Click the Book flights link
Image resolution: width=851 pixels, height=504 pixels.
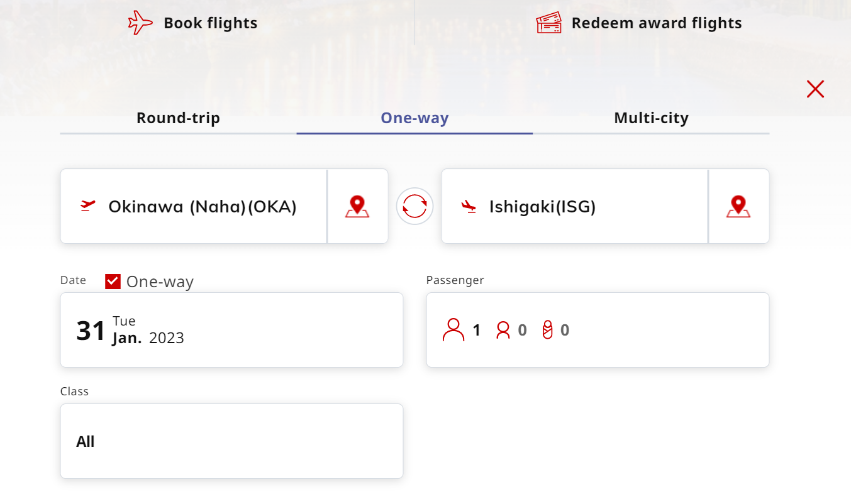[x=210, y=23]
